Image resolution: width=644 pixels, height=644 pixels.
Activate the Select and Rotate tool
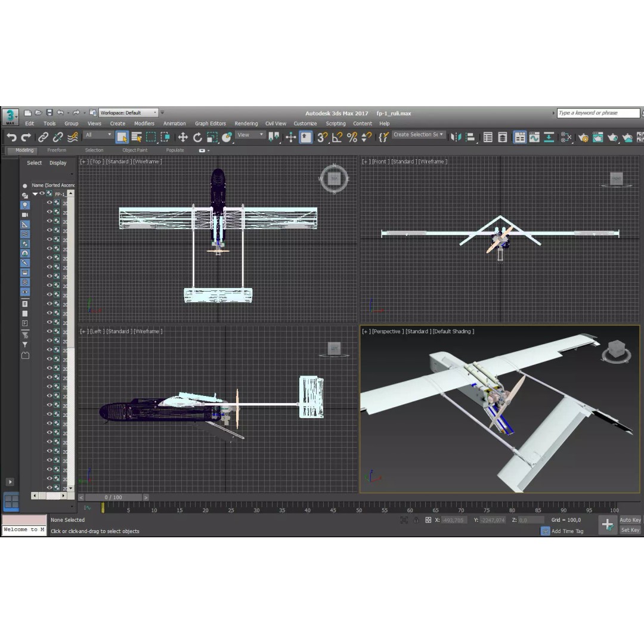coord(197,137)
